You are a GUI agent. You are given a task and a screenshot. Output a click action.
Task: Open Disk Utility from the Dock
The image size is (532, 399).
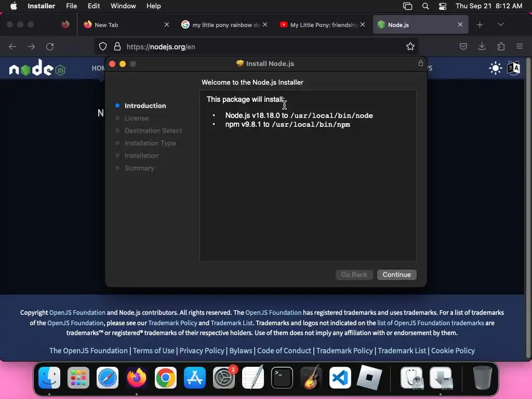(411, 378)
